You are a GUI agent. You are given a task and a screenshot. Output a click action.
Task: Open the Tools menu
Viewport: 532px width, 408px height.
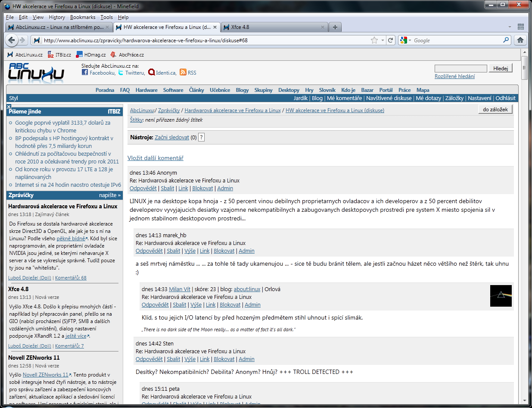coord(106,17)
